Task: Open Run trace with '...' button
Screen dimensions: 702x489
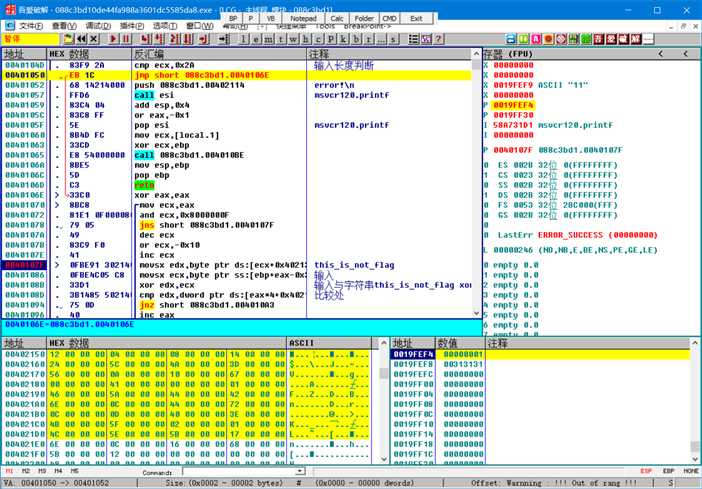Action: coord(381,39)
